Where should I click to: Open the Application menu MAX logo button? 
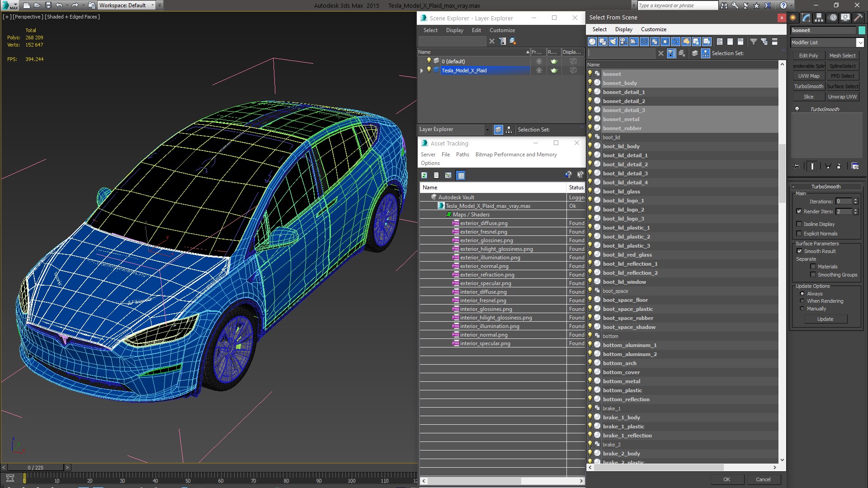coord(10,5)
